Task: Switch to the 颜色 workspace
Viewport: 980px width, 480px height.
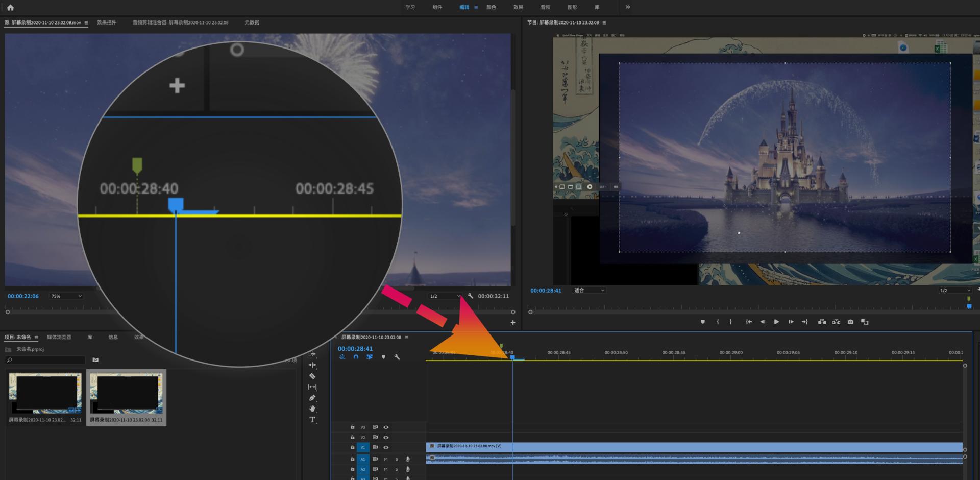Action: [491, 7]
